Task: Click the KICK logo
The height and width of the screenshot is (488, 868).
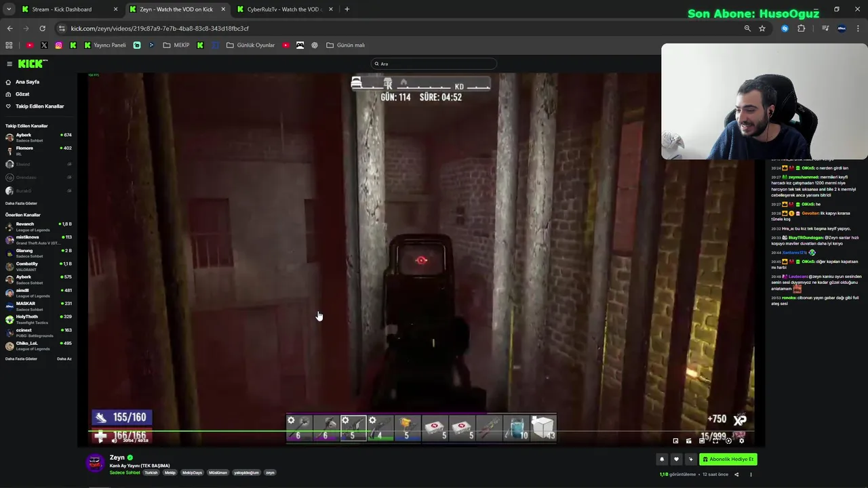Action: pyautogui.click(x=33, y=64)
